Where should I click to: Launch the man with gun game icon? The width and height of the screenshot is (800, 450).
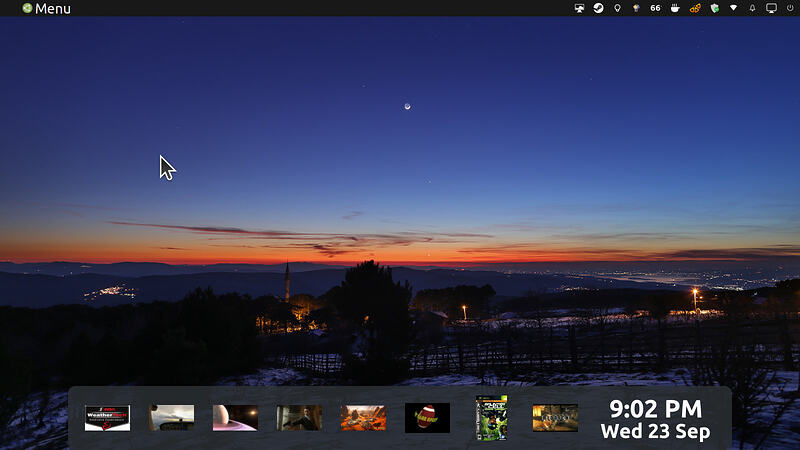point(299,418)
